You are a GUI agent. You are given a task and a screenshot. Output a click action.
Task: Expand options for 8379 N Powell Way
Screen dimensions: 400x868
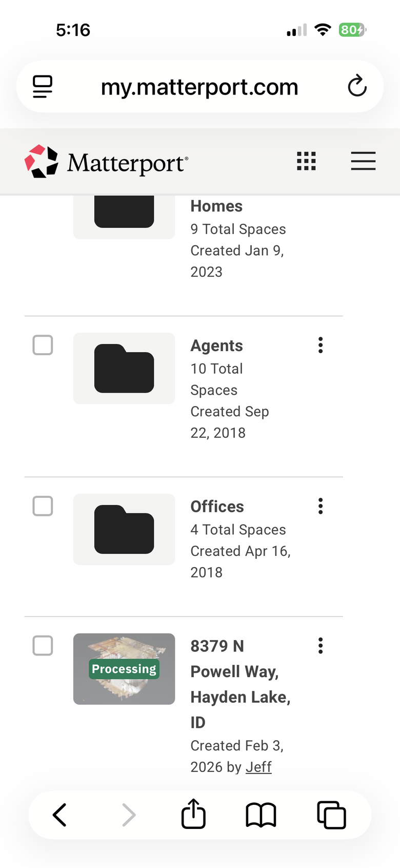(x=321, y=646)
